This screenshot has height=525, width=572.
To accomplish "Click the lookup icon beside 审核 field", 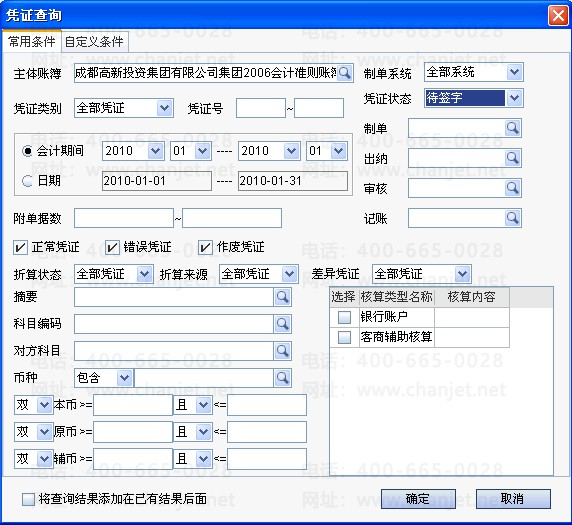I will 513,188.
